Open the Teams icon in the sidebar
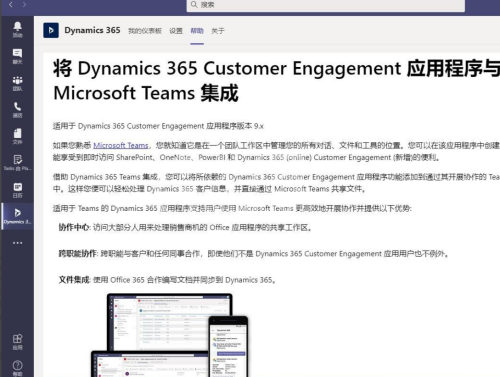The height and width of the screenshot is (377, 500). [17, 83]
